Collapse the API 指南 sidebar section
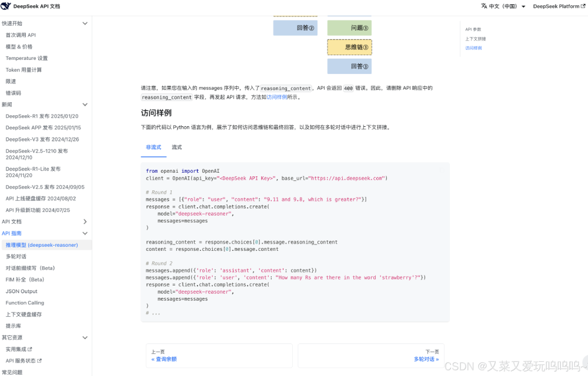This screenshot has height=376, width=588. [85, 233]
